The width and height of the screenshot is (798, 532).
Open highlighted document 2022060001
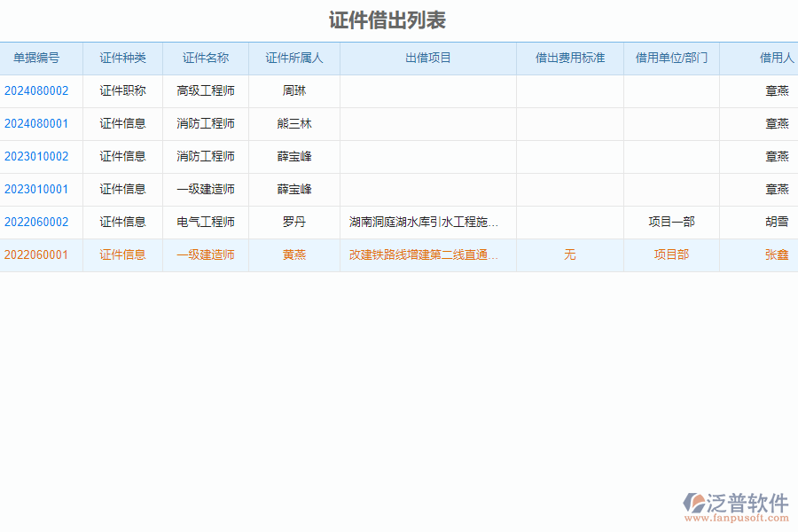tap(41, 254)
